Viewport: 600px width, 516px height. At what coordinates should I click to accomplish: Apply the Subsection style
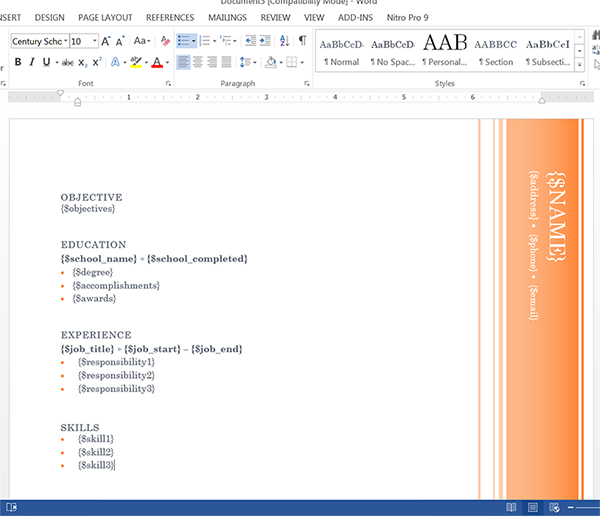[x=548, y=51]
